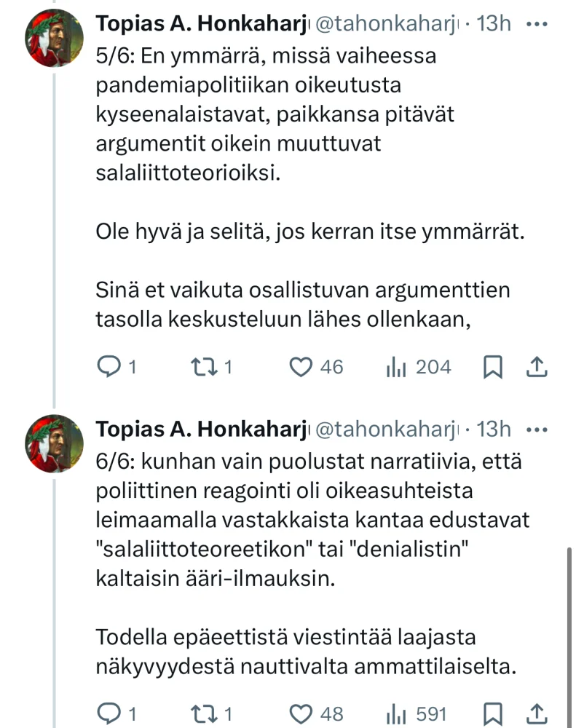The height and width of the screenshot is (728, 576).
Task: Reply to the 5/6 tweet
Action: point(108,368)
